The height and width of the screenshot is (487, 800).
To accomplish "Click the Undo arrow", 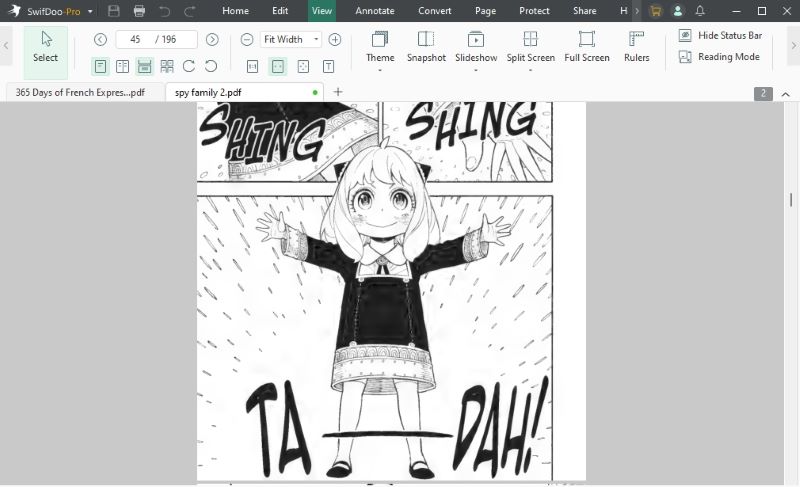I will [x=164, y=11].
